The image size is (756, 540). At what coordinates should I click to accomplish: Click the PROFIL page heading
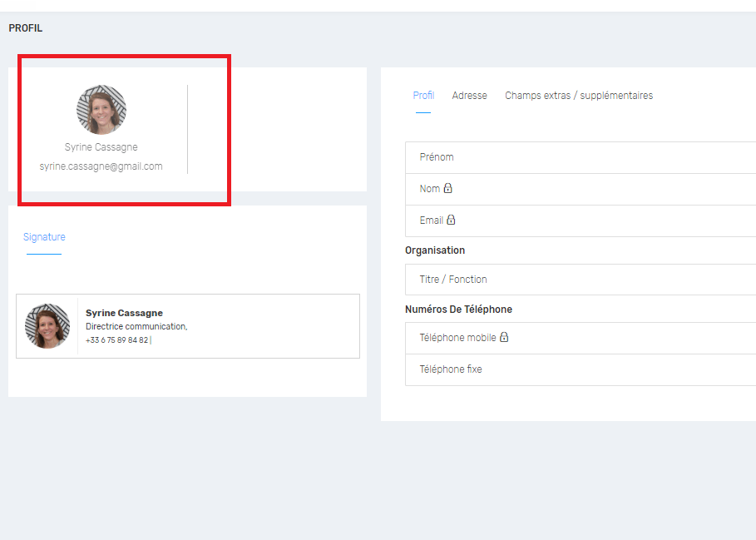(26, 28)
